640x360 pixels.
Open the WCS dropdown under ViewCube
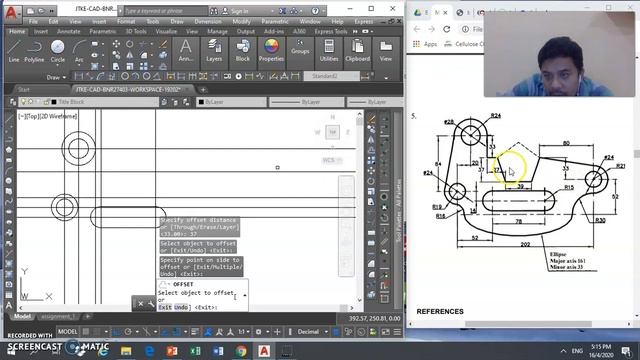click(332, 160)
